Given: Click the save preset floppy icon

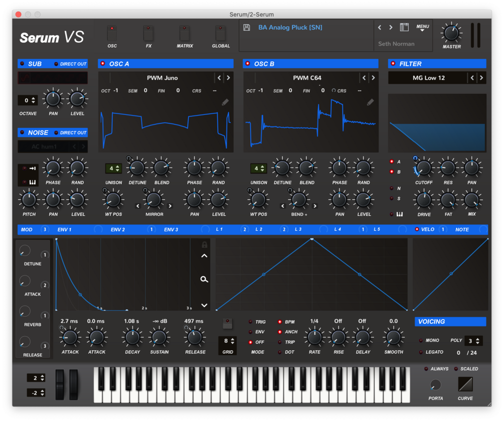Looking at the screenshot, I should point(247,27).
